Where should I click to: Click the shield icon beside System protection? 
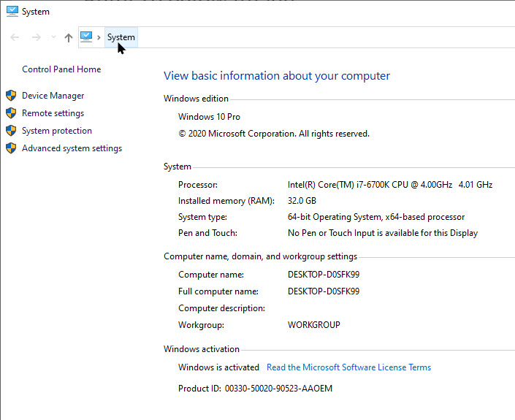click(11, 131)
